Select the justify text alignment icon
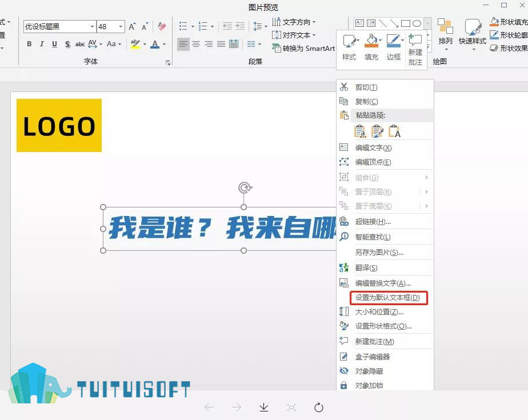Image resolution: width=528 pixels, height=420 pixels. point(221,44)
